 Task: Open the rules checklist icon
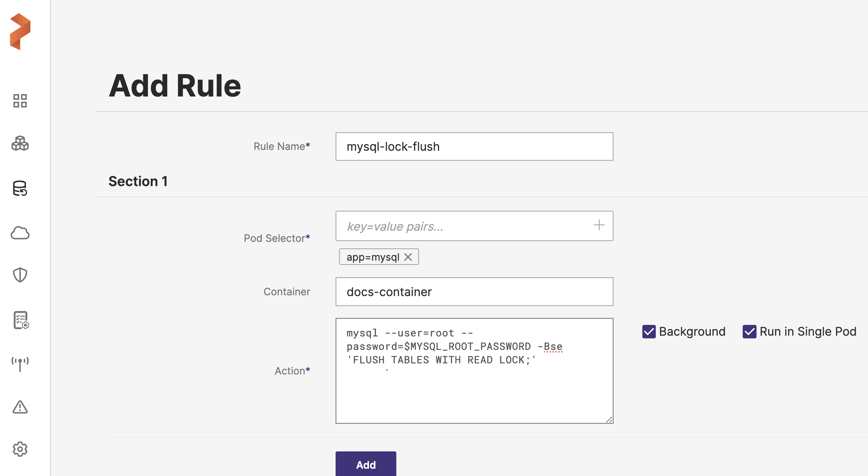(21, 320)
